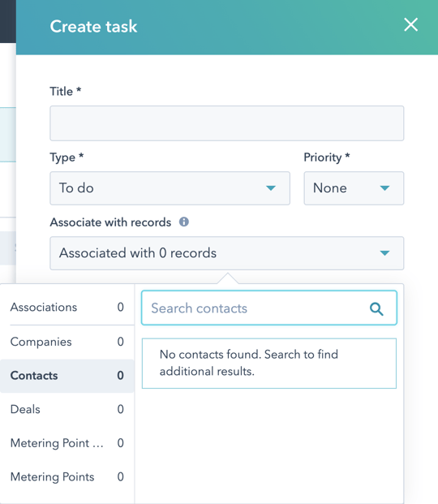Click into the Search contacts field
This screenshot has height=504, width=438.
coord(269,308)
